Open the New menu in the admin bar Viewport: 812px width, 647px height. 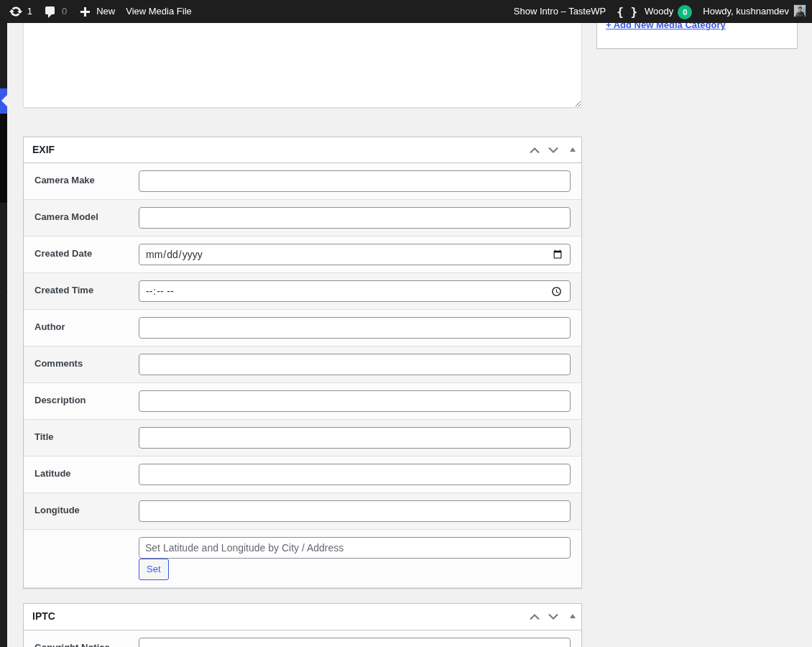click(97, 11)
